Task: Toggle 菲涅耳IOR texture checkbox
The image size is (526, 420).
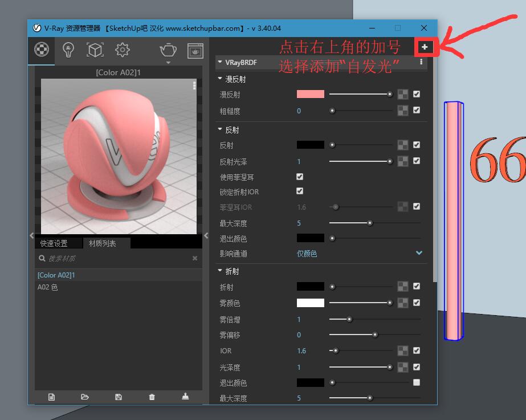Action: point(417,206)
